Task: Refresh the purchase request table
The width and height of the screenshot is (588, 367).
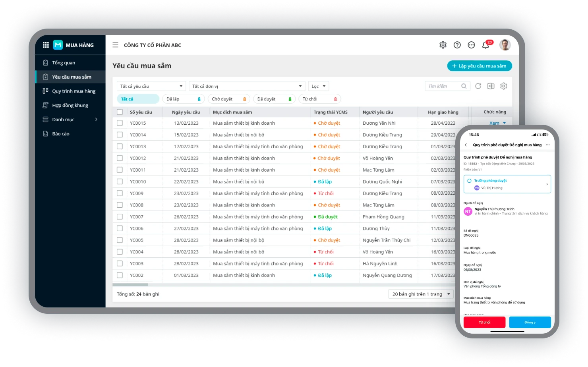Action: coord(478,86)
